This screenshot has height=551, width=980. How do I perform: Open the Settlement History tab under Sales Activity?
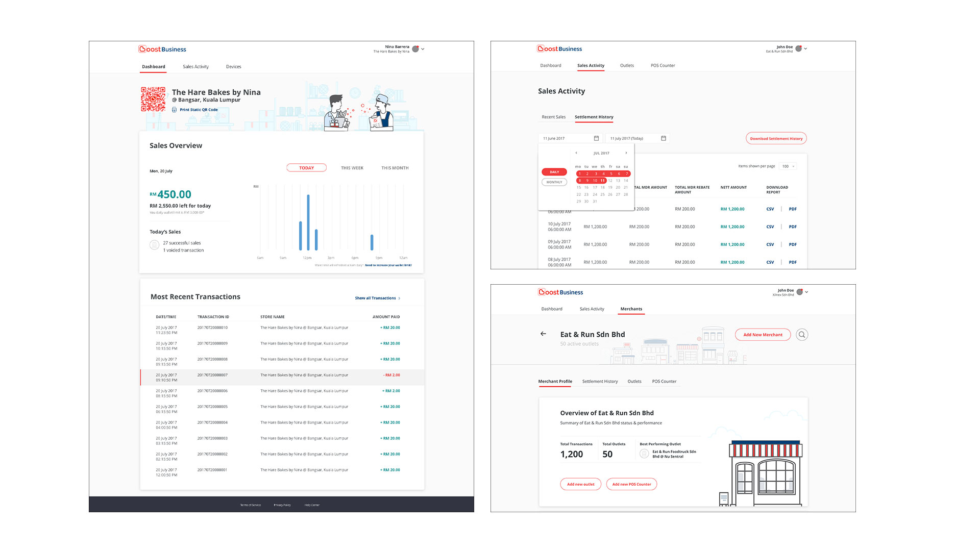(x=594, y=117)
